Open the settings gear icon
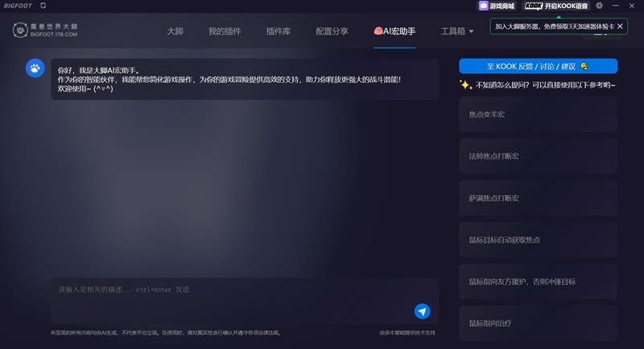This screenshot has width=644, height=349. tap(599, 6)
